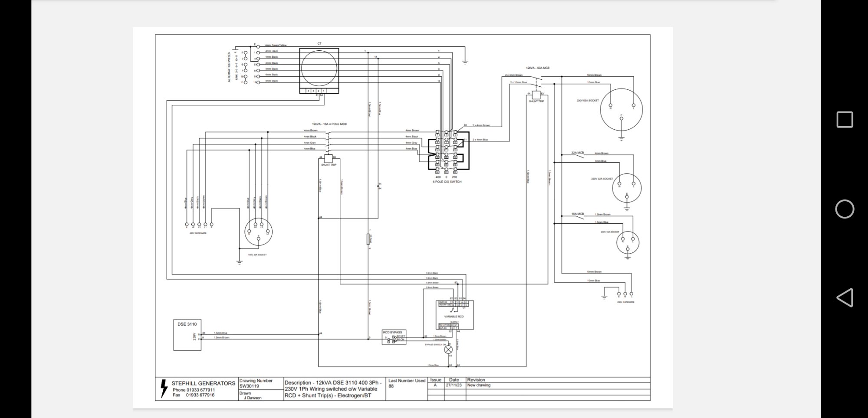Screen dimensions: 868x418
Task: Click the CT circle symbol
Action: pyautogui.click(x=319, y=68)
